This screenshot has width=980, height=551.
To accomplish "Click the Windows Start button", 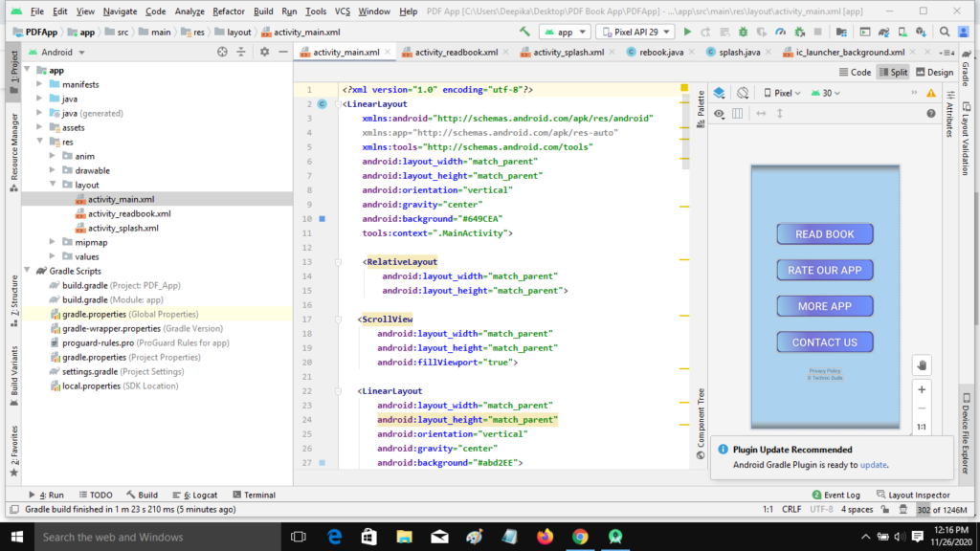I will [17, 538].
